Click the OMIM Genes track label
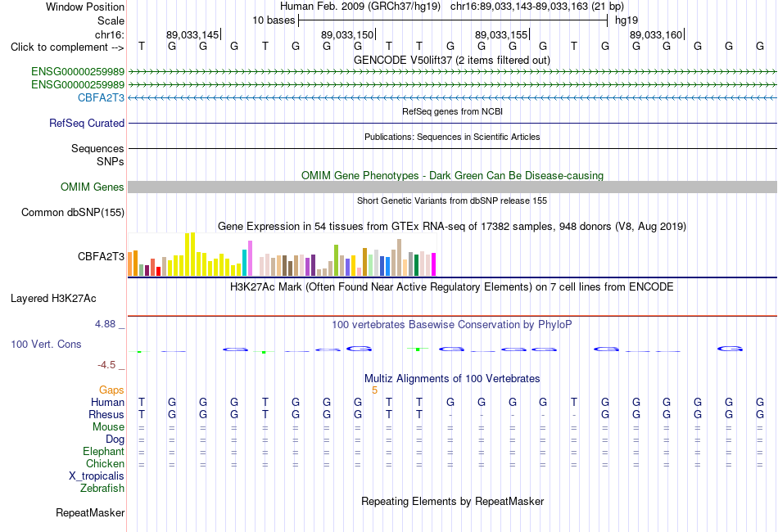 click(92, 187)
